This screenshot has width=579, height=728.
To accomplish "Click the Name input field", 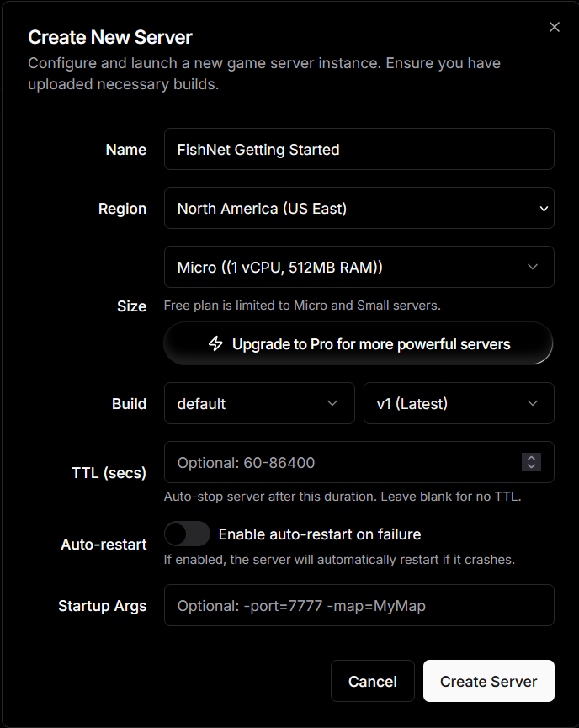I will point(359,149).
